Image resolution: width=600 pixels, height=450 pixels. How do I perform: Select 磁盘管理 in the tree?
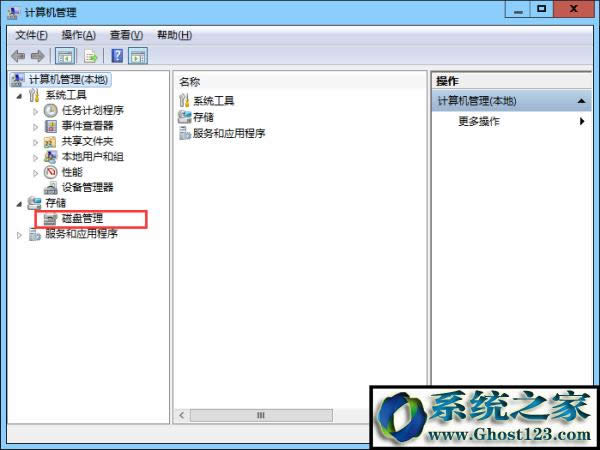point(82,218)
